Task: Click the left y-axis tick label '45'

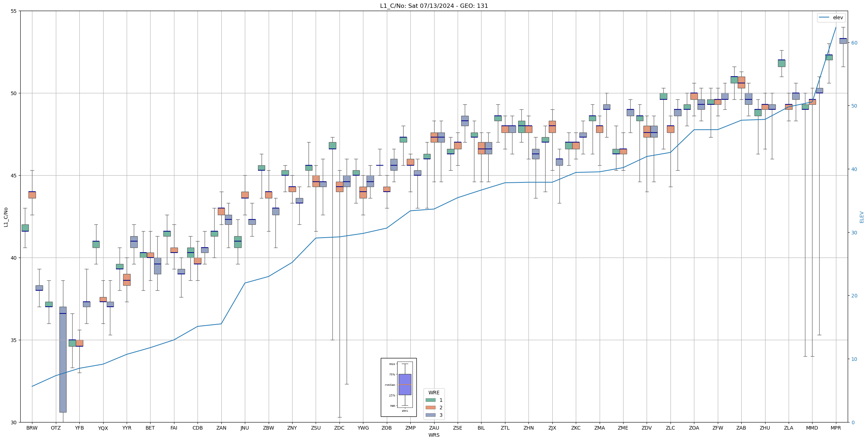Action: (14, 176)
